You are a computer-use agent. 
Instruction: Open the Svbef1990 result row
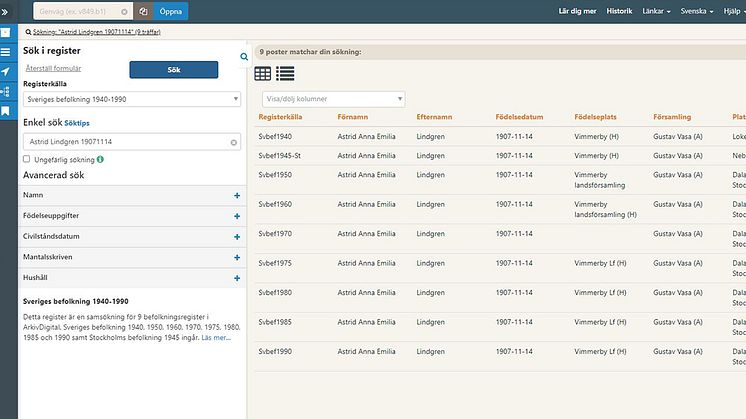point(500,357)
